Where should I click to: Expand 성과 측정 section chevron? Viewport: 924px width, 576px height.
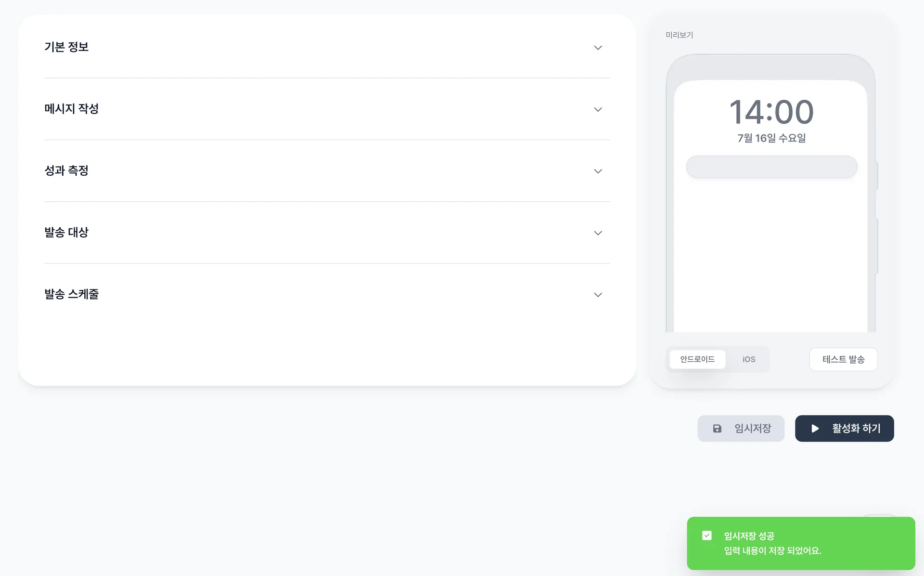pos(598,171)
